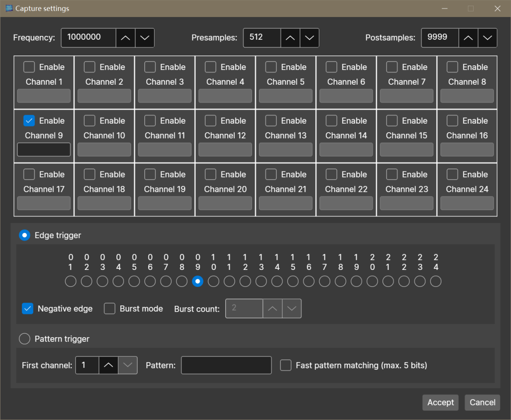Decrease Frequency with the down arrow
The height and width of the screenshot is (420, 511).
[145, 38]
